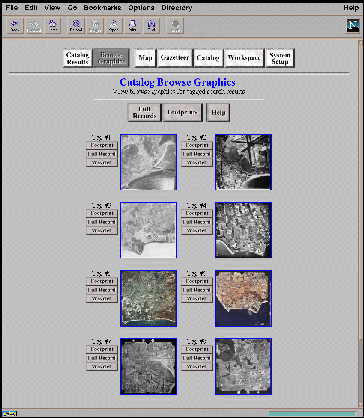Viewport: 364px width, 418px height.
Task: Open the Bookmarks menu
Action: 102,8
